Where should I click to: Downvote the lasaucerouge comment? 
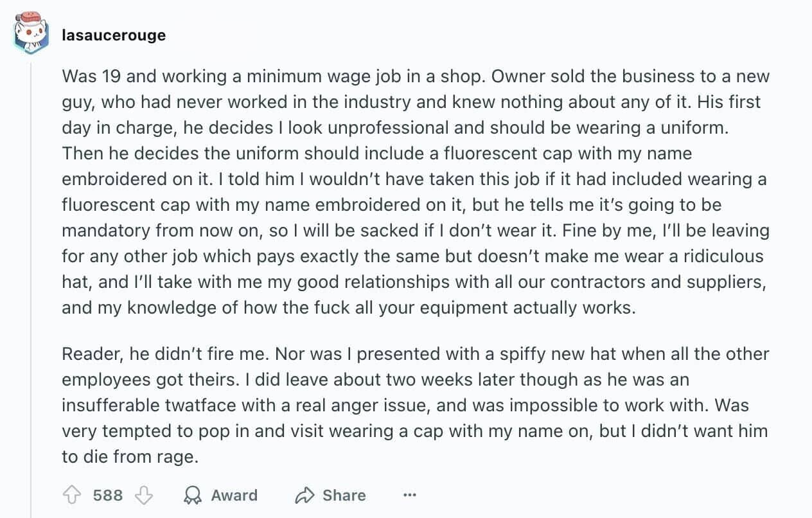coord(145,496)
